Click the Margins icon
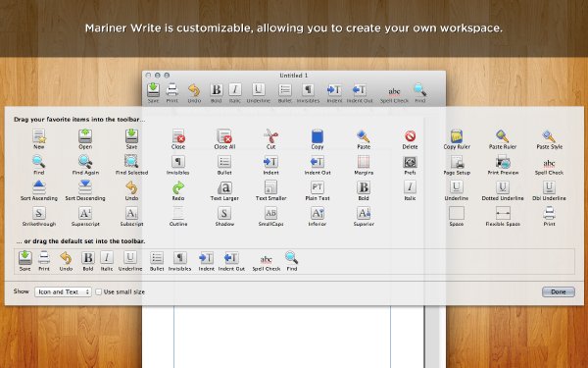Image resolution: width=588 pixels, height=368 pixels. [x=364, y=162]
